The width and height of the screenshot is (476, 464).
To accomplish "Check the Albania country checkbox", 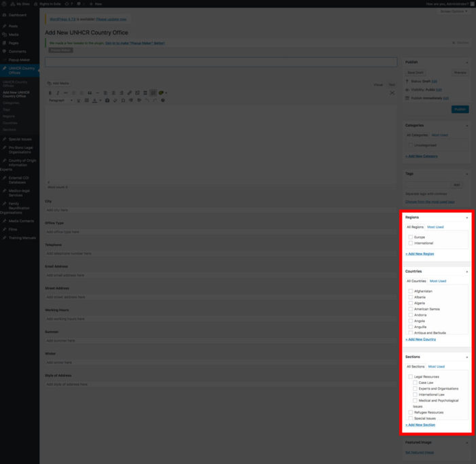I will click(x=411, y=297).
